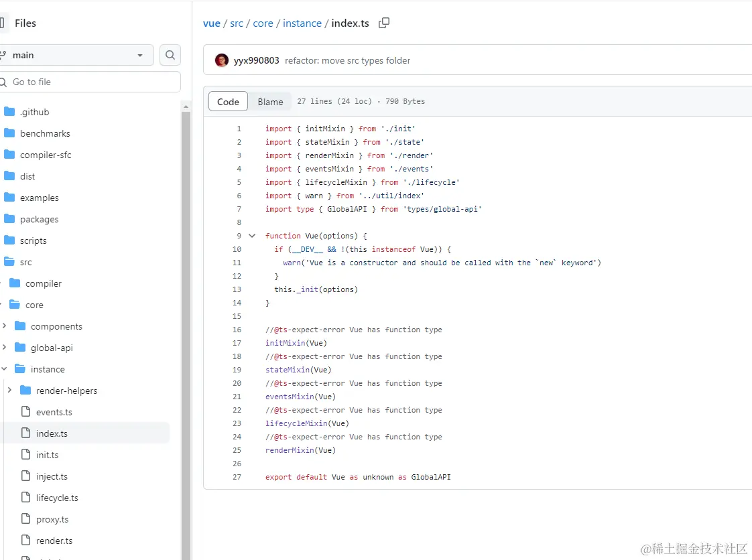
Task: Open commit 'refactor: move src types folder'
Action: pyautogui.click(x=348, y=60)
